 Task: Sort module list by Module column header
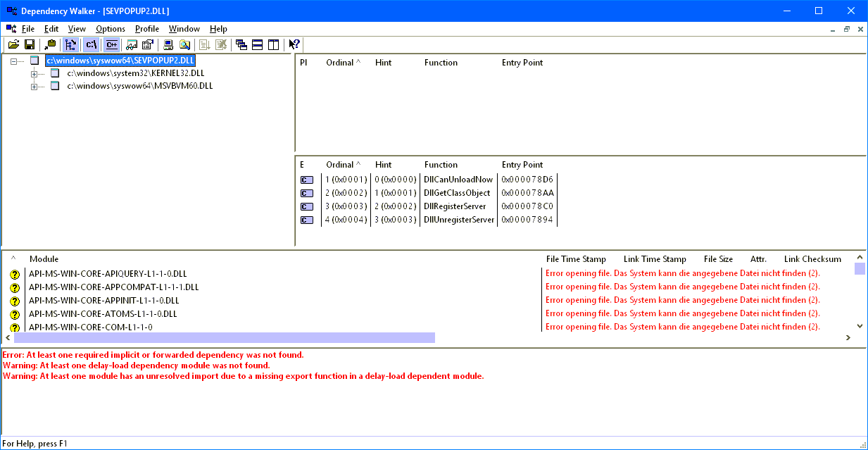pos(44,259)
